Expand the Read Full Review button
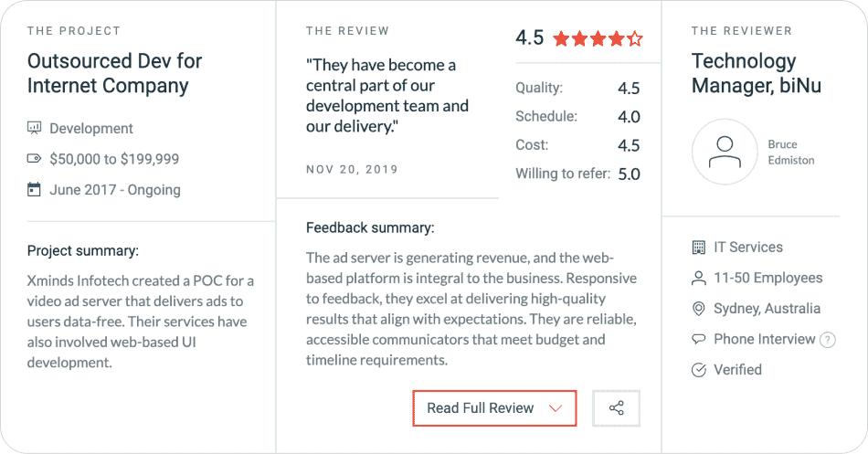Viewport: 868px width, 454px height. (x=494, y=408)
